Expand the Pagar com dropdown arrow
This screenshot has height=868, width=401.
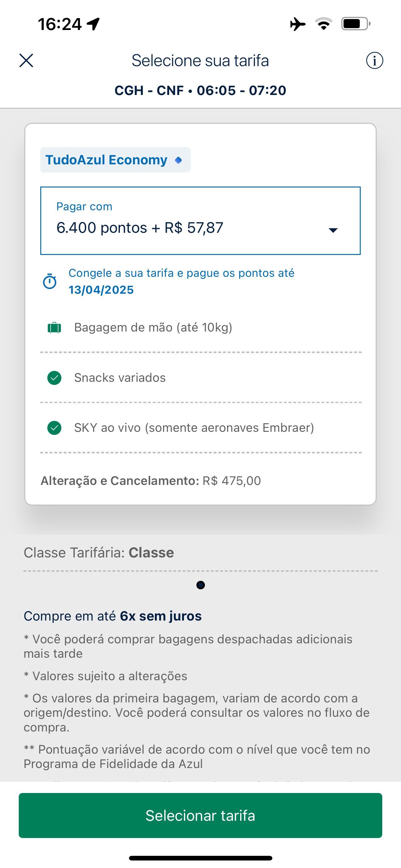tap(333, 230)
